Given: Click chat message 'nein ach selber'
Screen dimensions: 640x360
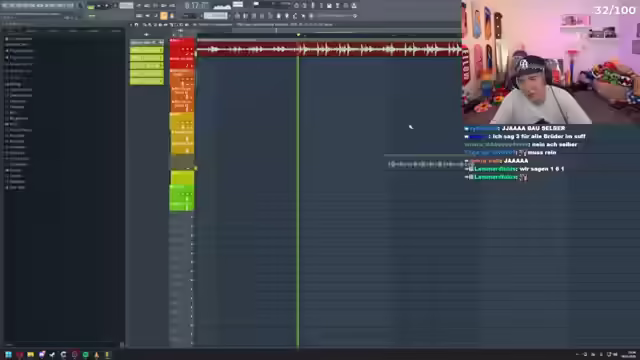Looking at the screenshot, I should [555, 144].
